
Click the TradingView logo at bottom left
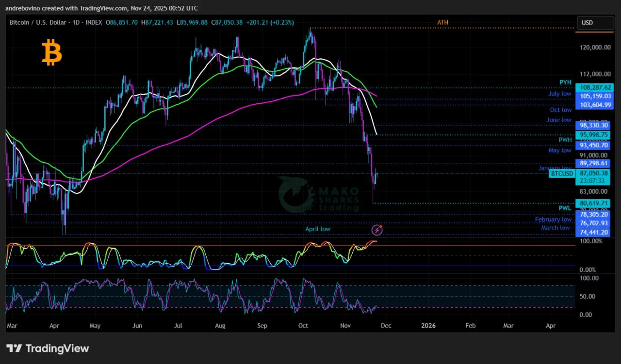tap(48, 348)
